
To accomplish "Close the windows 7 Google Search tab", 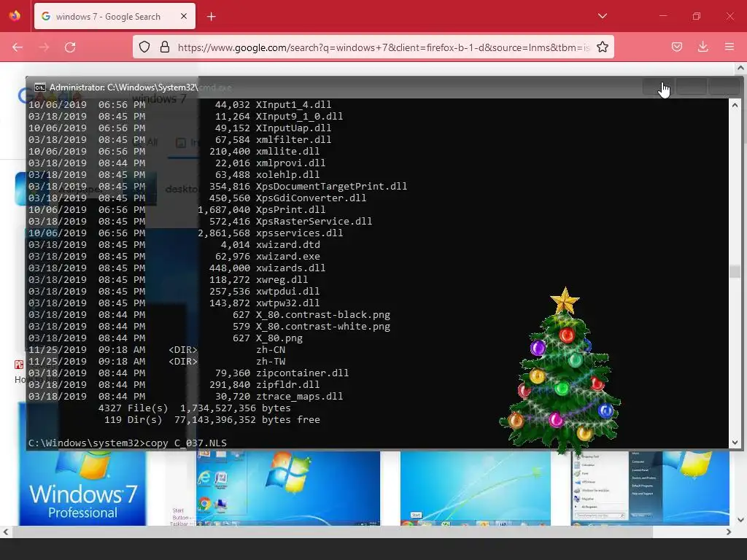I will (184, 16).
